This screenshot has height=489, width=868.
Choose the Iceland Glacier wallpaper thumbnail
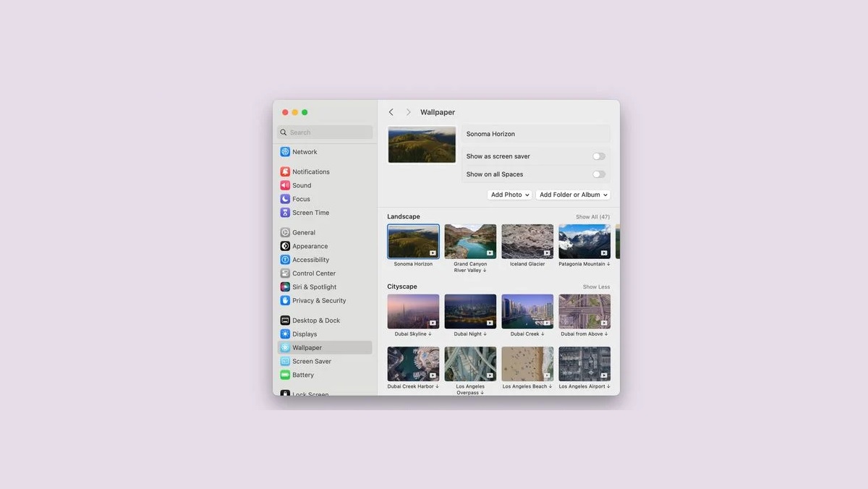pyautogui.click(x=527, y=241)
